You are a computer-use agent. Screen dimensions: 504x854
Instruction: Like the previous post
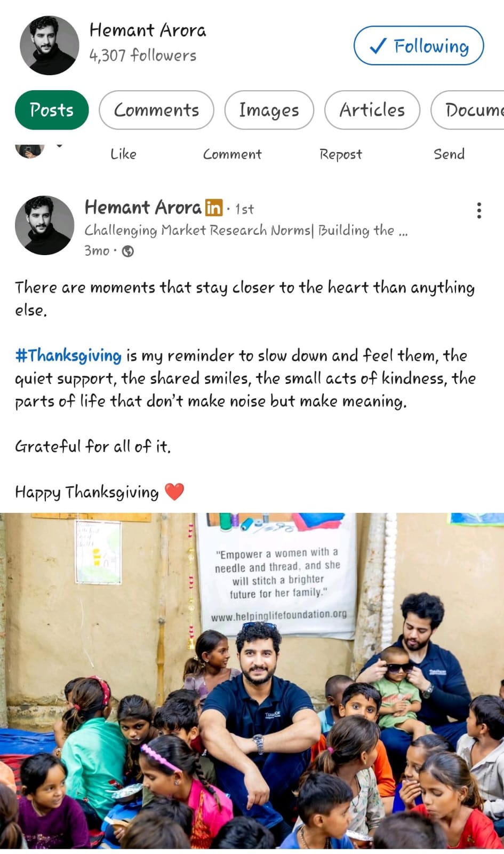[x=123, y=154]
